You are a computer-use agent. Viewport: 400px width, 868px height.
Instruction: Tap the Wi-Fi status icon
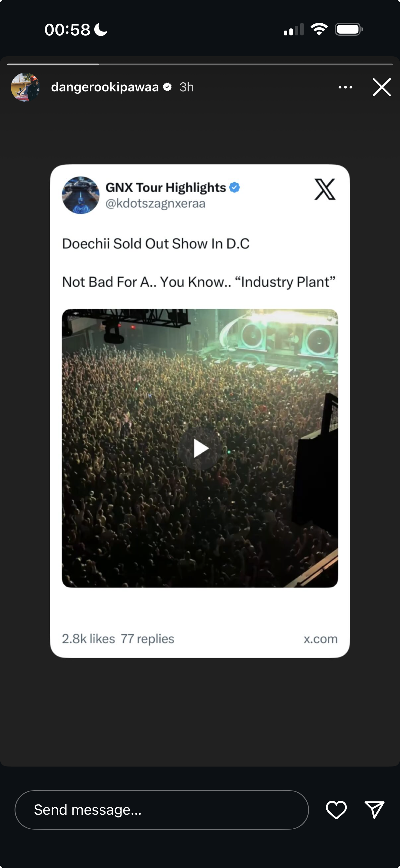point(319,29)
